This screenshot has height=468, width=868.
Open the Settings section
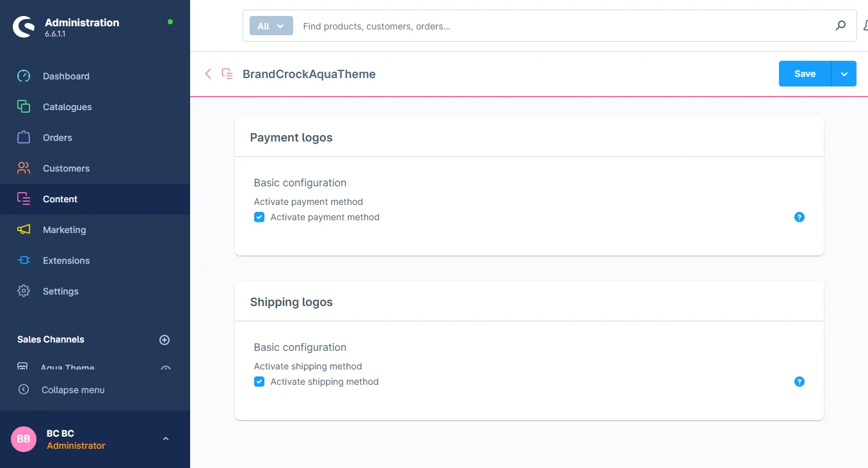[x=60, y=291]
